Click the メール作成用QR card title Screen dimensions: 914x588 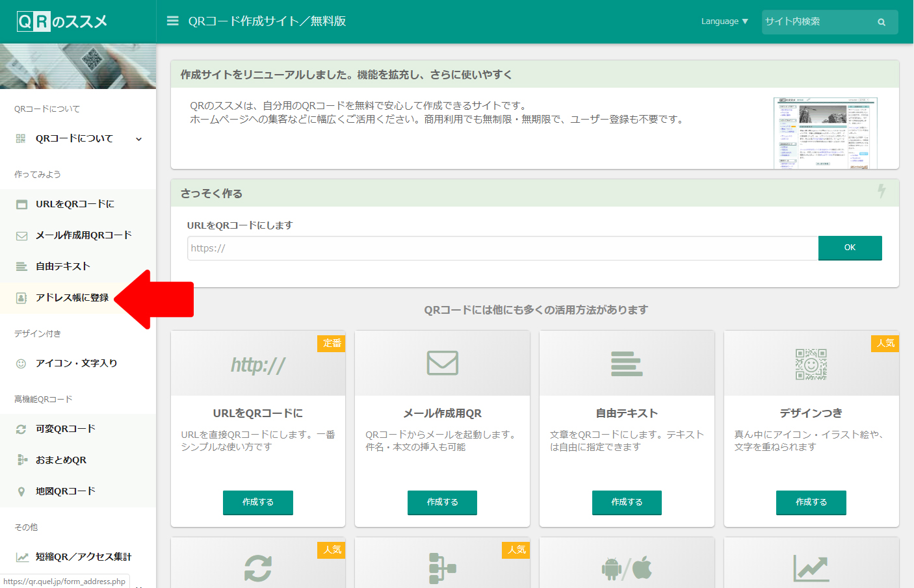click(443, 413)
